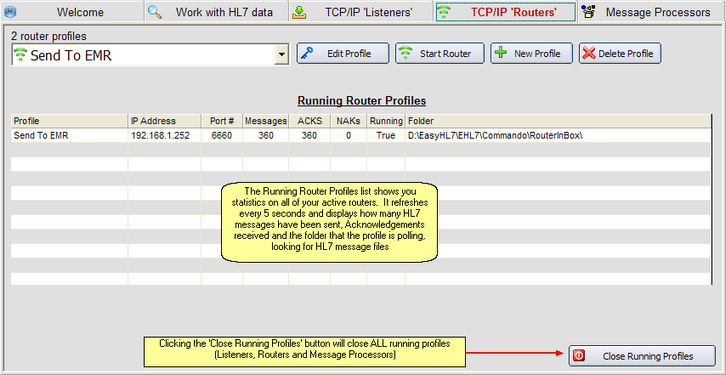Viewport: 726px width, 375px height.
Task: Delete the selected profile
Action: pos(620,53)
